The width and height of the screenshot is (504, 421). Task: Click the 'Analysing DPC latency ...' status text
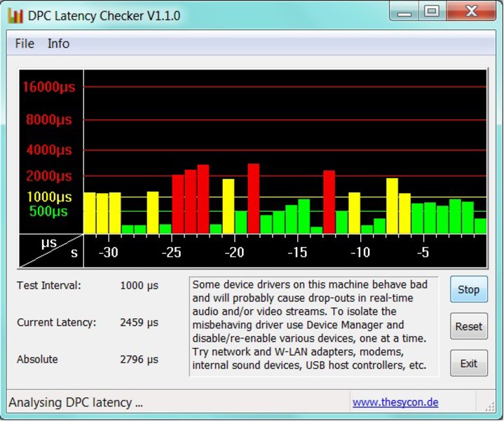coord(76,402)
